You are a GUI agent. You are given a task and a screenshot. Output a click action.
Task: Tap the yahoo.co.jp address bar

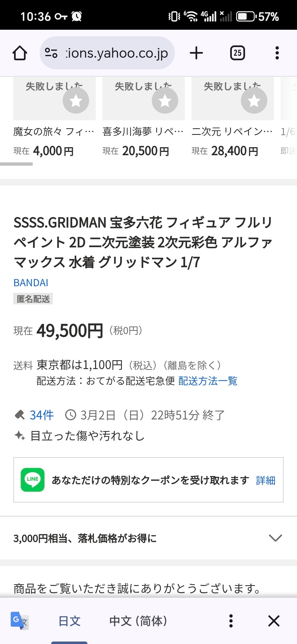117,53
